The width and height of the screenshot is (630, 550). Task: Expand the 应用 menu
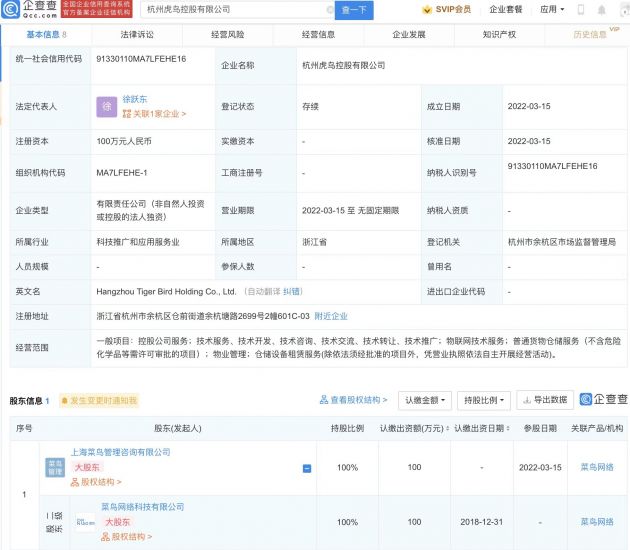click(x=552, y=9)
